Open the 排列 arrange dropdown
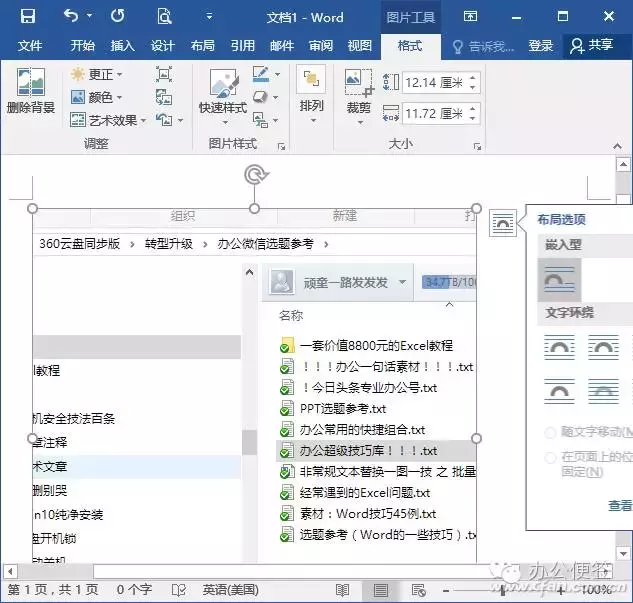Viewport: 633px width, 603px height. point(311,94)
